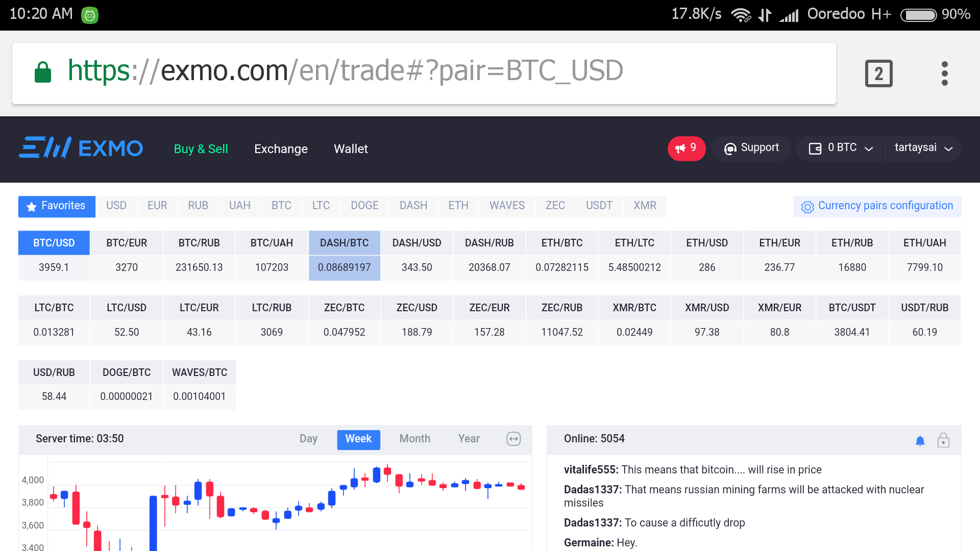Toggle chat notification bell
Image resolution: width=980 pixels, height=551 pixels.
(920, 441)
